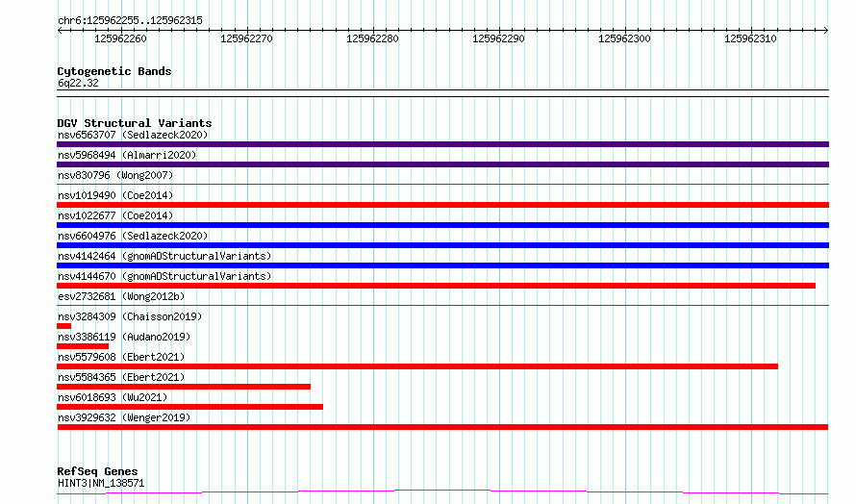Screen dimensions: 856x504
Task: Click the short red bar under nsv3284309
Action: (x=63, y=326)
